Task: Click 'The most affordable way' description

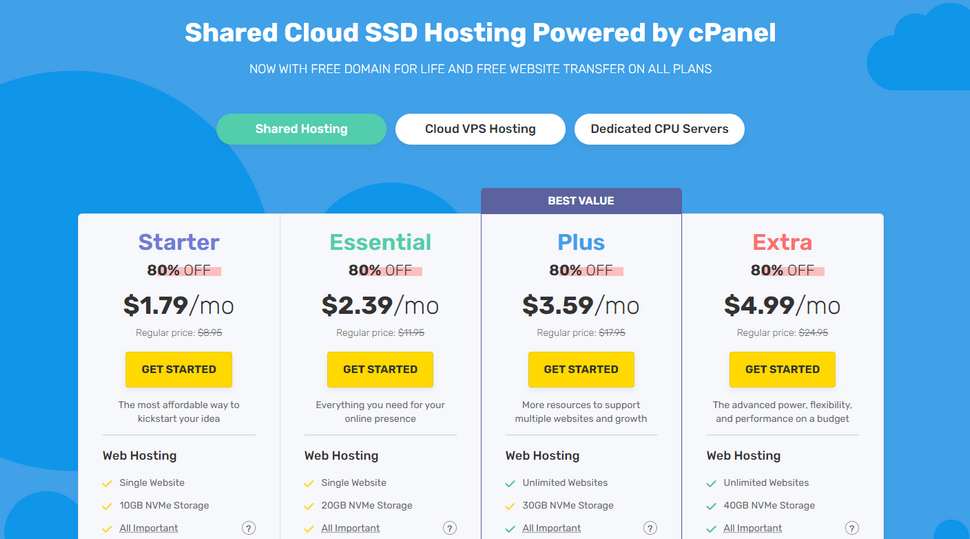Action: (x=179, y=412)
